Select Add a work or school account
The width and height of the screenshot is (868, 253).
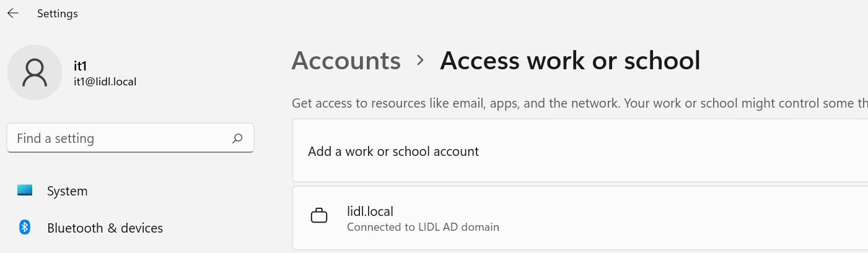tap(579, 151)
